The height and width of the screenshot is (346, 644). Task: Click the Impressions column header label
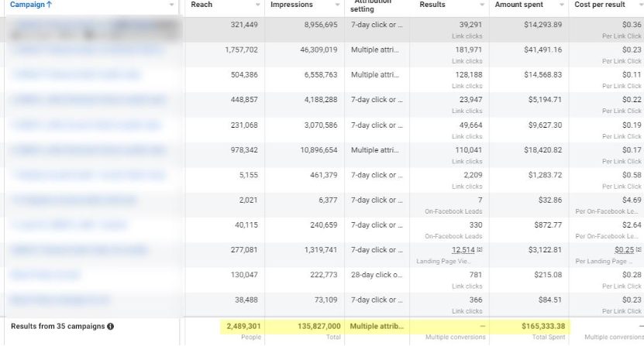tap(290, 5)
